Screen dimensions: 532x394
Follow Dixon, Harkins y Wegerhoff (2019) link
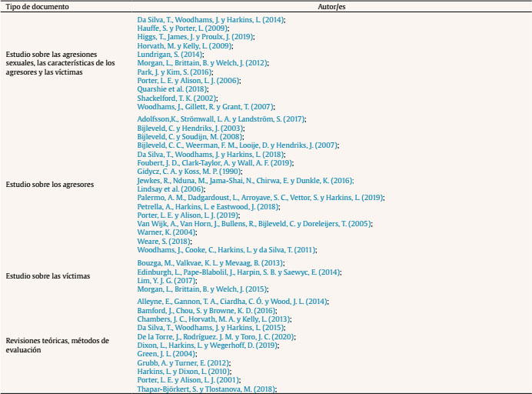pyautogui.click(x=208, y=346)
